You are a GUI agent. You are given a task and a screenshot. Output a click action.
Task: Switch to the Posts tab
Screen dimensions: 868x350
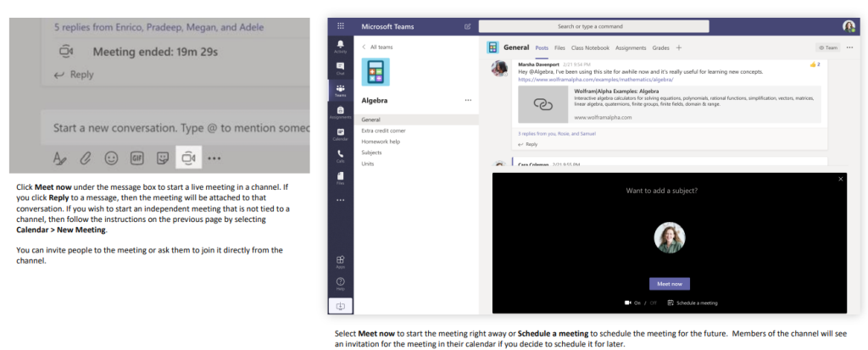point(542,48)
